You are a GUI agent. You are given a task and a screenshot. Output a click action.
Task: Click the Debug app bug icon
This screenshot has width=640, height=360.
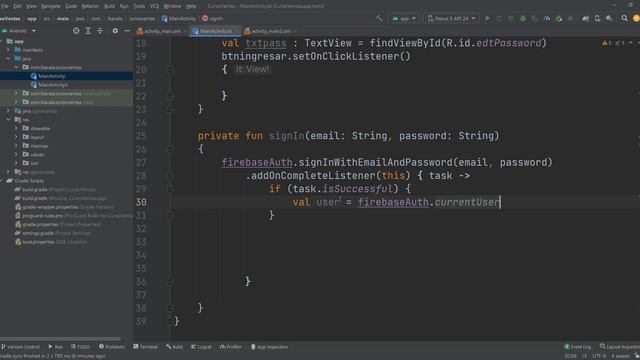pos(523,18)
